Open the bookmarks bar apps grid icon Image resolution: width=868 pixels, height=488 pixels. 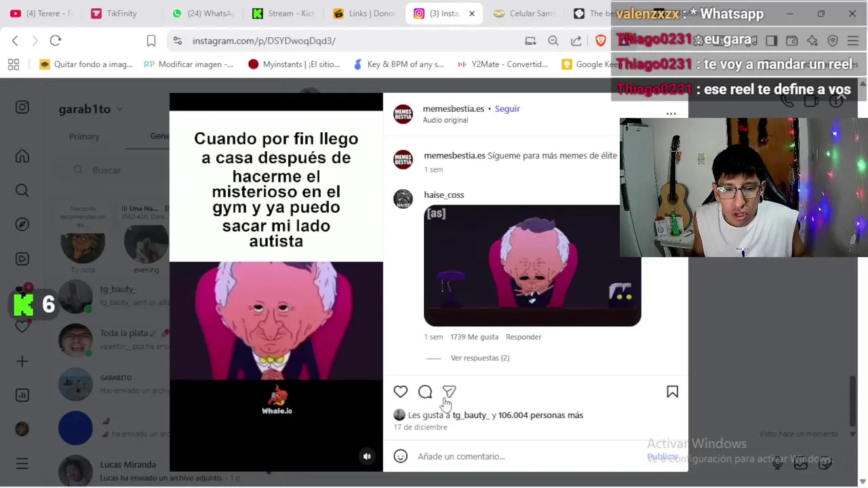[x=14, y=64]
